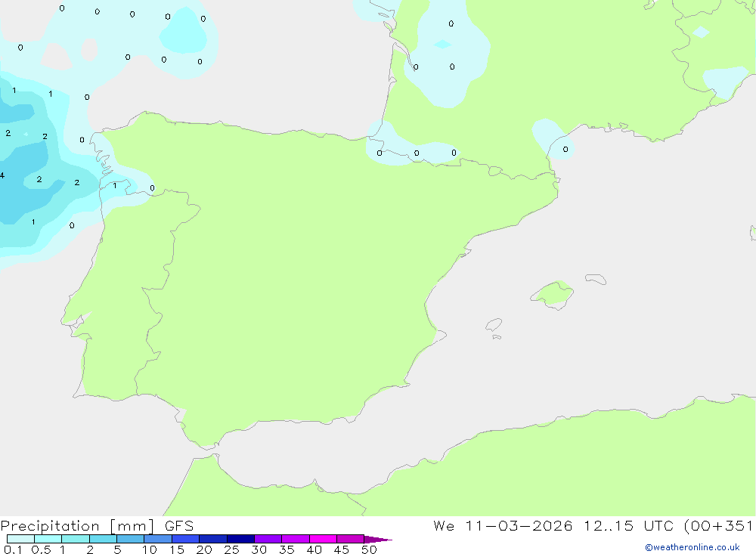Click the '20' legend scale label
Image resolution: width=756 pixels, height=554 pixels.
pos(204,549)
